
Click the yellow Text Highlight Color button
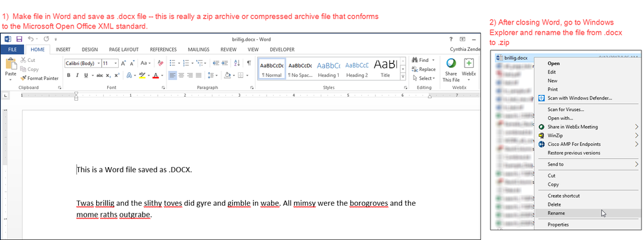142,75
